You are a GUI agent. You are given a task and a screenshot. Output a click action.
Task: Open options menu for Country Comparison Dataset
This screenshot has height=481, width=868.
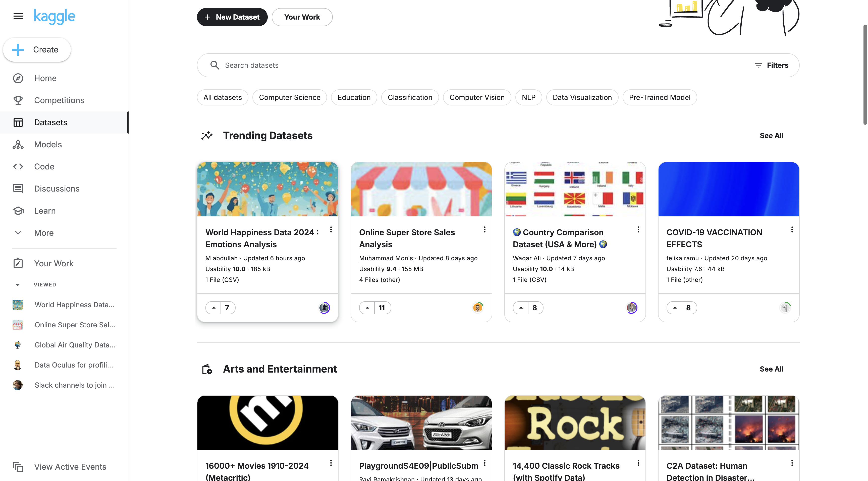(638, 229)
